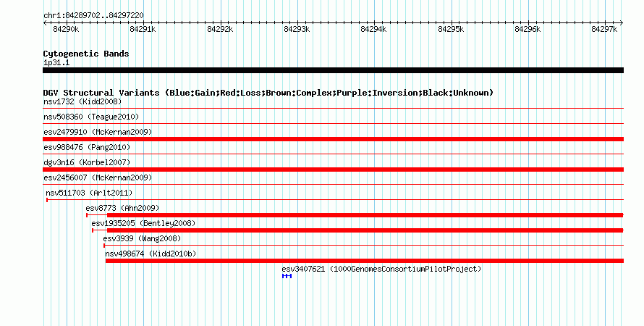The image size is (644, 326).
Task: Click the red start tick of esv8773
Action: tap(87, 215)
